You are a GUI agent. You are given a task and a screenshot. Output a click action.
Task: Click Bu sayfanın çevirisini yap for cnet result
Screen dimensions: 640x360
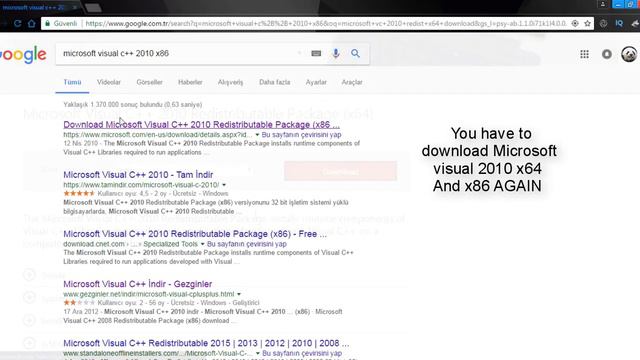point(247,244)
